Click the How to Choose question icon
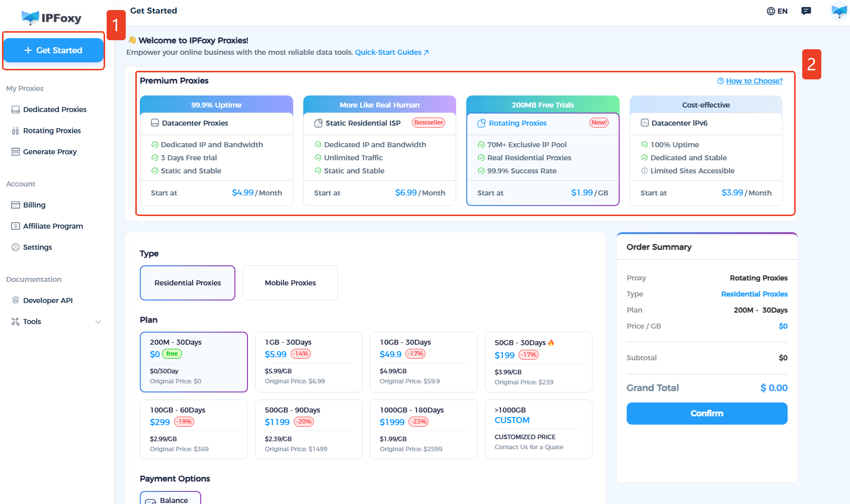Viewport: 850px width, 504px height. click(721, 81)
